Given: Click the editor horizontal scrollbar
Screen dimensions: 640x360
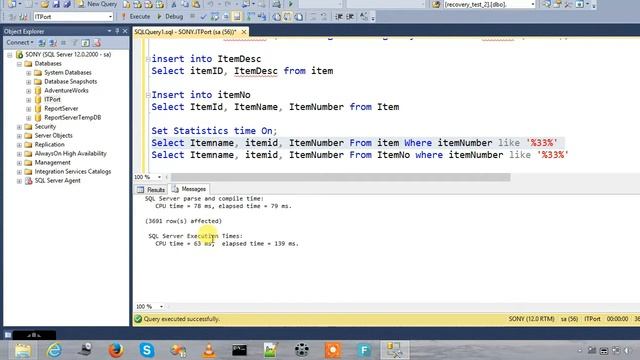Looking at the screenshot, I should click(x=340, y=177).
